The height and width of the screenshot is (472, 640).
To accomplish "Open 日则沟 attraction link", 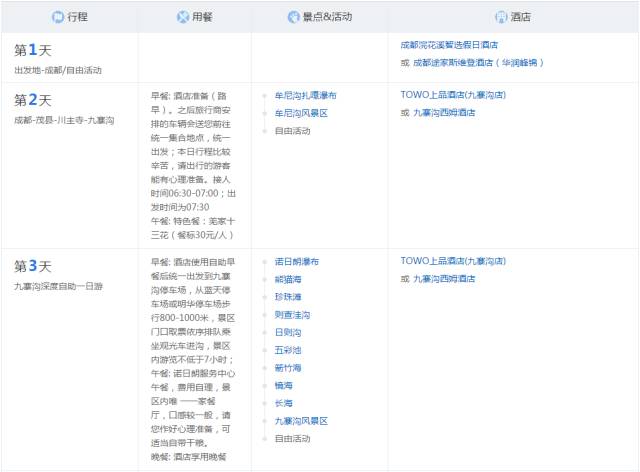I will (288, 332).
